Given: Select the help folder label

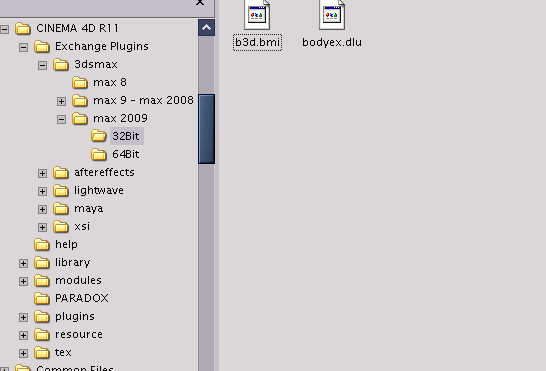Looking at the screenshot, I should tap(66, 245).
